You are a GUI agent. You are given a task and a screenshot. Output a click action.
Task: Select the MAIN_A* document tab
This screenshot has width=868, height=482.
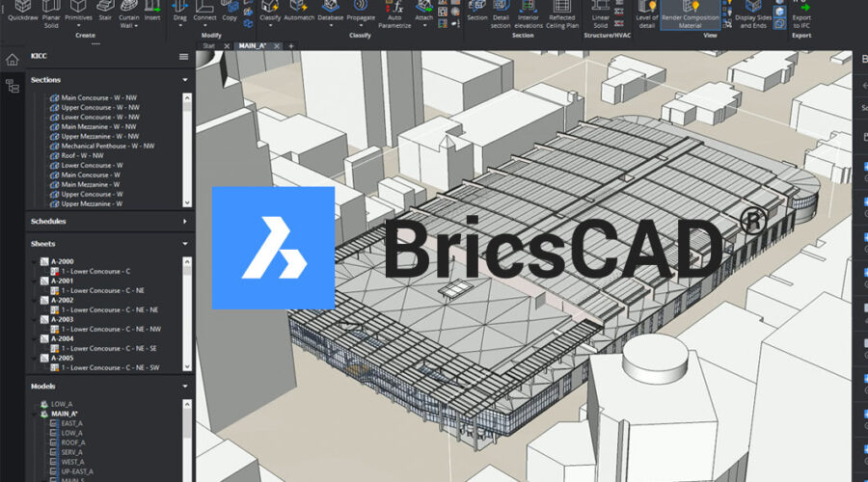tap(250, 46)
